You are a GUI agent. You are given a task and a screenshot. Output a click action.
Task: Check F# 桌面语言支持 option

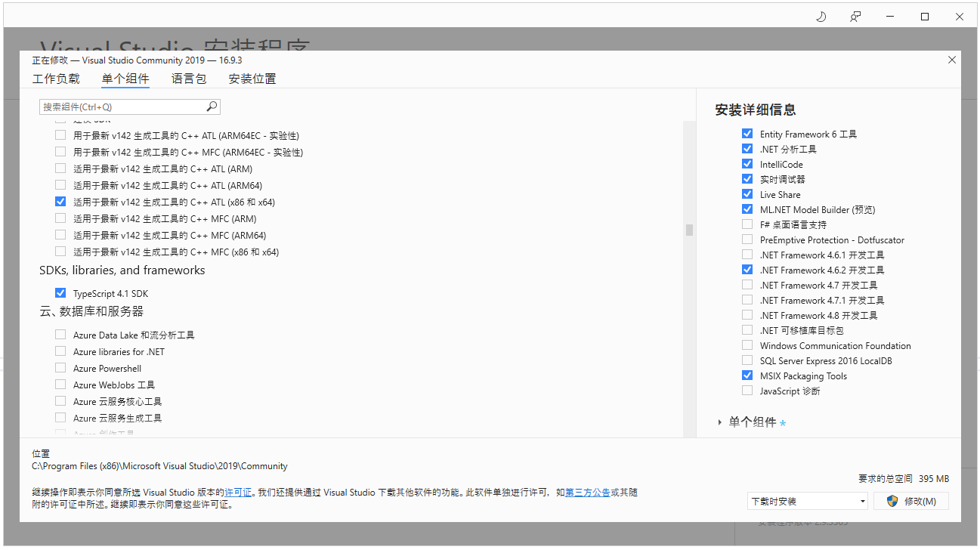[747, 224]
